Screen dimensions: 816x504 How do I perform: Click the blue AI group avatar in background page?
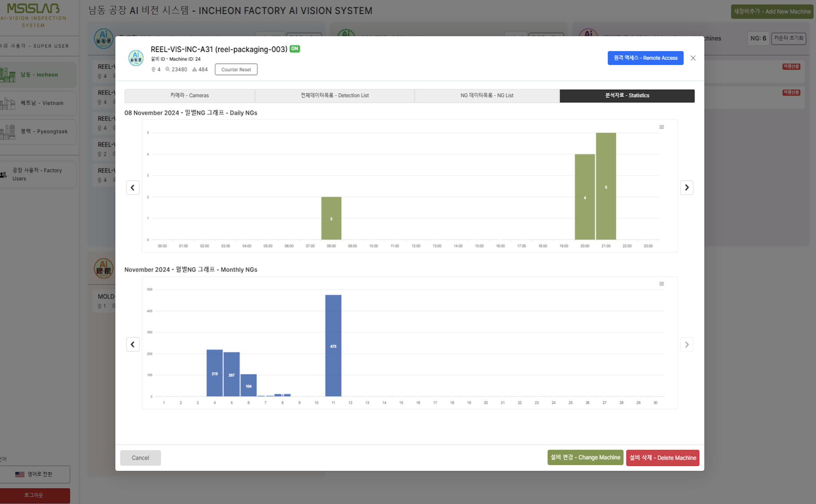point(104,38)
